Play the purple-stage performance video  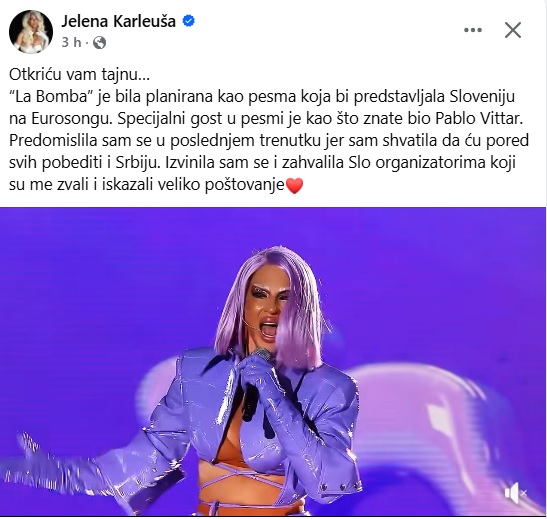273,362
